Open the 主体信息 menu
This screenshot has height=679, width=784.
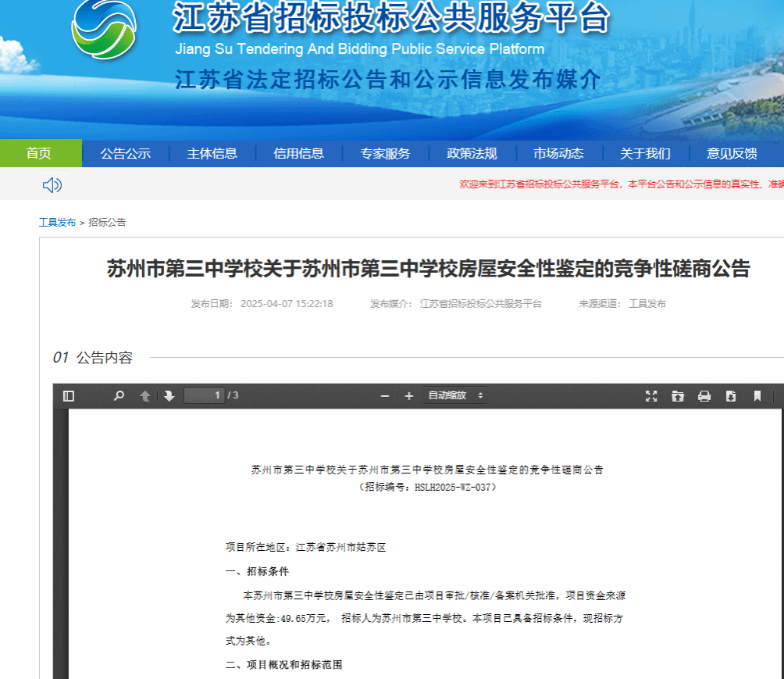[x=212, y=153]
